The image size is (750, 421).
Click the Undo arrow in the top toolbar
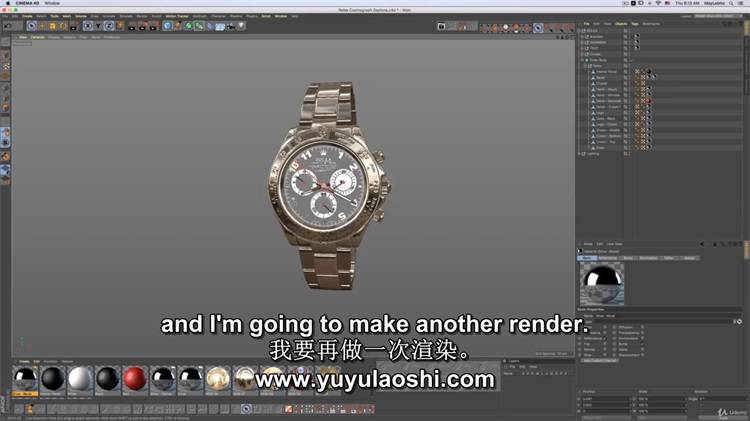point(7,26)
